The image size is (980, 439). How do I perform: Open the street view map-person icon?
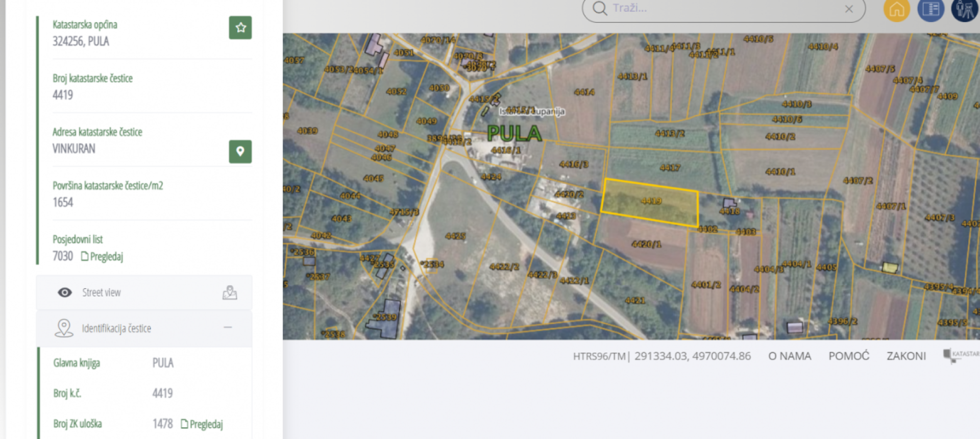(x=230, y=292)
